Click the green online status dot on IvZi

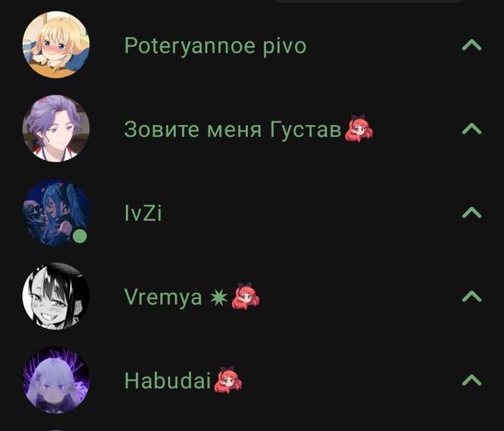pyautogui.click(x=80, y=236)
